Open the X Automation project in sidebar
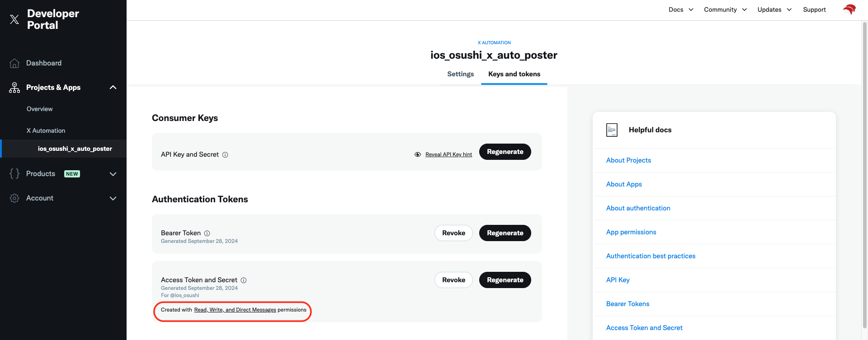The height and width of the screenshot is (340, 868). tap(46, 131)
